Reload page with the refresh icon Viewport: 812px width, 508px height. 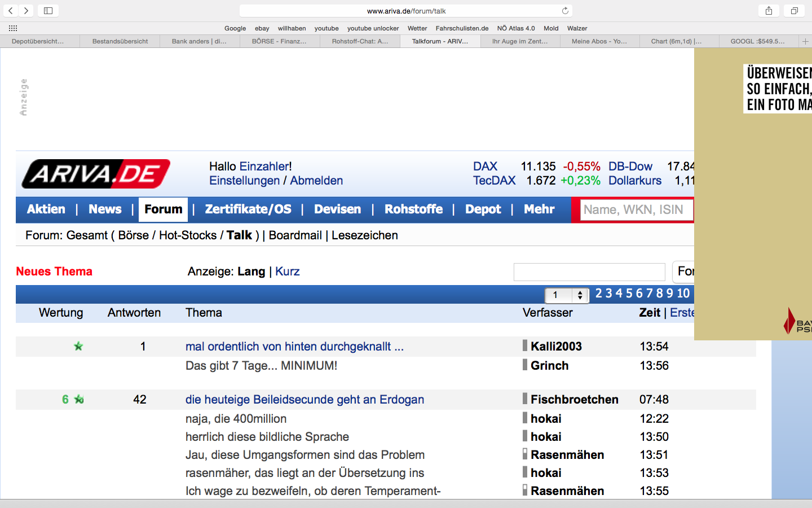click(565, 11)
